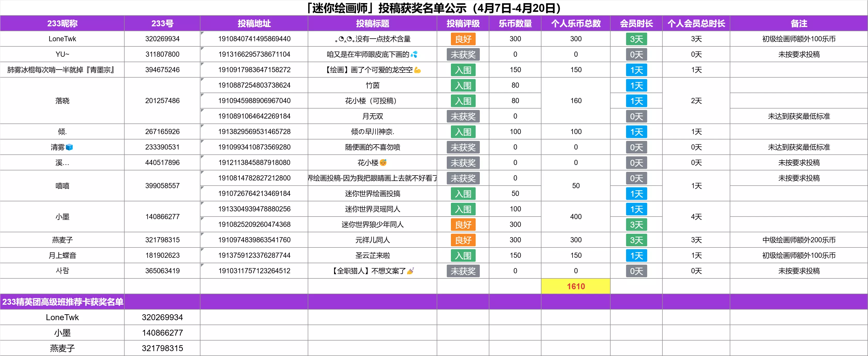This screenshot has height=356, width=868.
Task: Click submission address 1910840741495869440
Action: pos(254,39)
